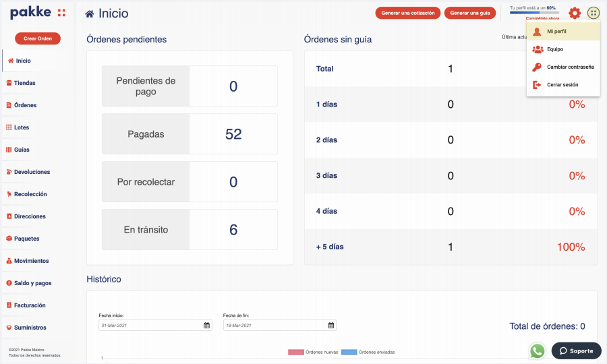Click Generar una guía button
Viewport: 607px width, 364px height.
[469, 13]
